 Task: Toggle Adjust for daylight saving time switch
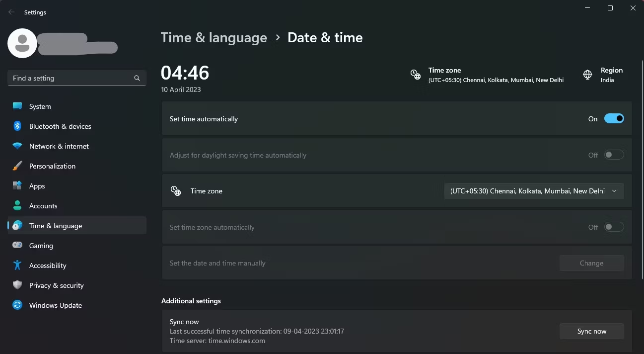click(x=614, y=155)
